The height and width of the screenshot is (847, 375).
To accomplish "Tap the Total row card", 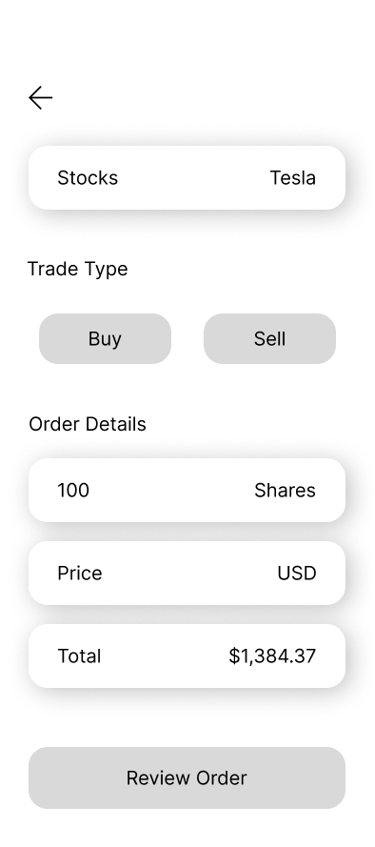I will (x=187, y=656).
